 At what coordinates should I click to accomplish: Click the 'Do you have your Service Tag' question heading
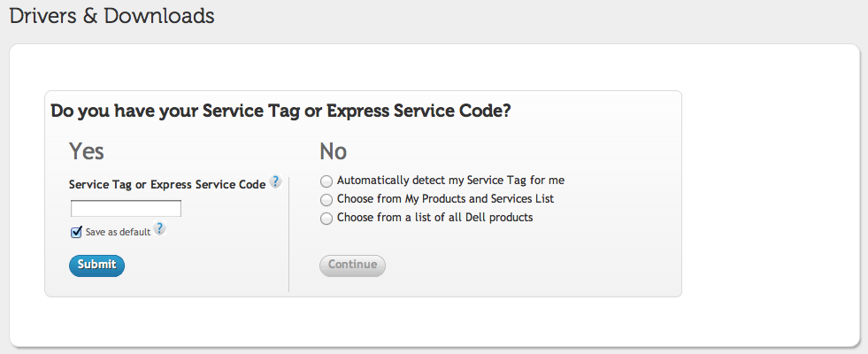[280, 112]
